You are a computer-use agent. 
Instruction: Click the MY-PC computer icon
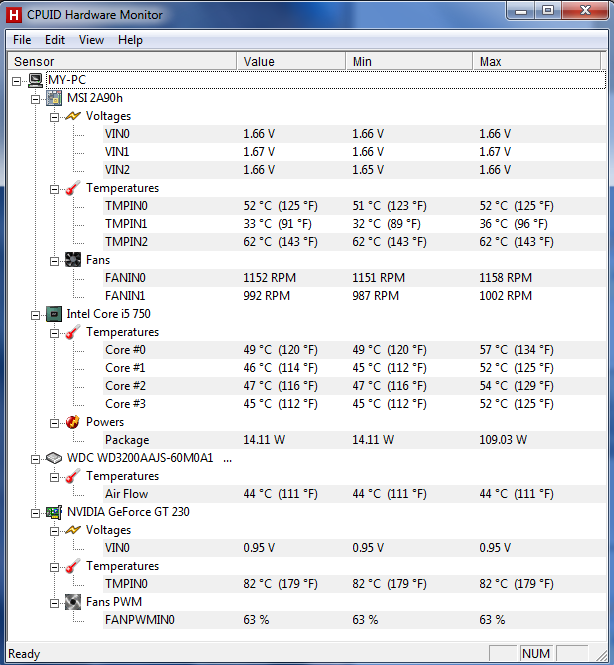click(36, 80)
